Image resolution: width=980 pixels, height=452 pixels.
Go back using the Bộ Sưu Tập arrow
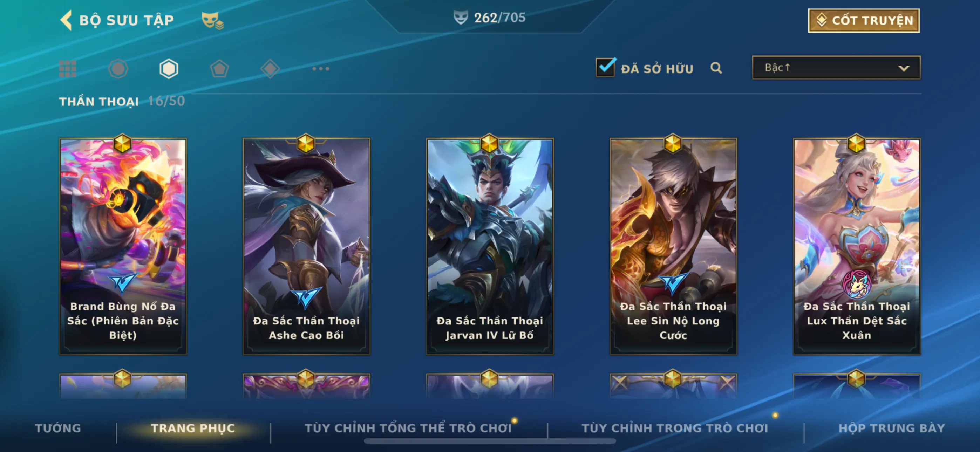point(66,20)
